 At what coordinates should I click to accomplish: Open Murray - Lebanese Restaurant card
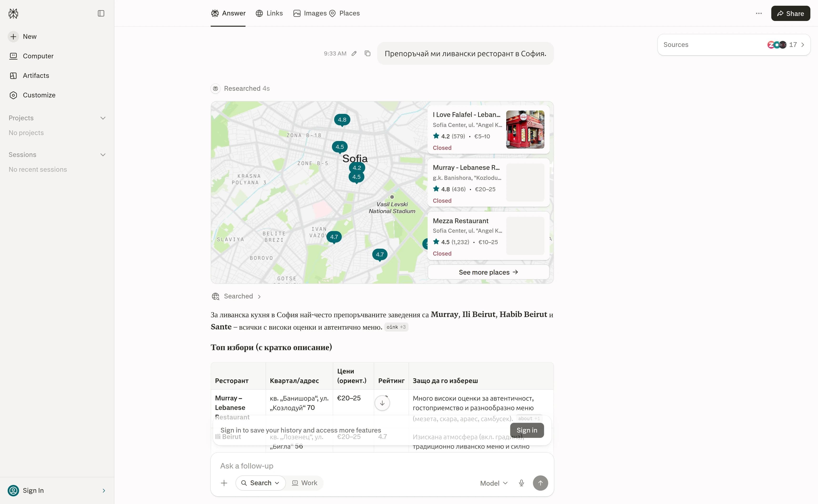[488, 182]
